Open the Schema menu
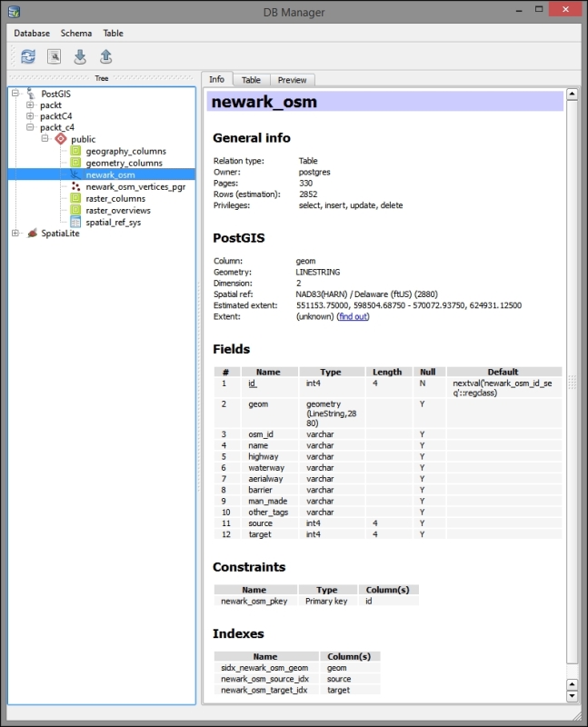Image resolution: width=588 pixels, height=727 pixels. click(x=76, y=33)
